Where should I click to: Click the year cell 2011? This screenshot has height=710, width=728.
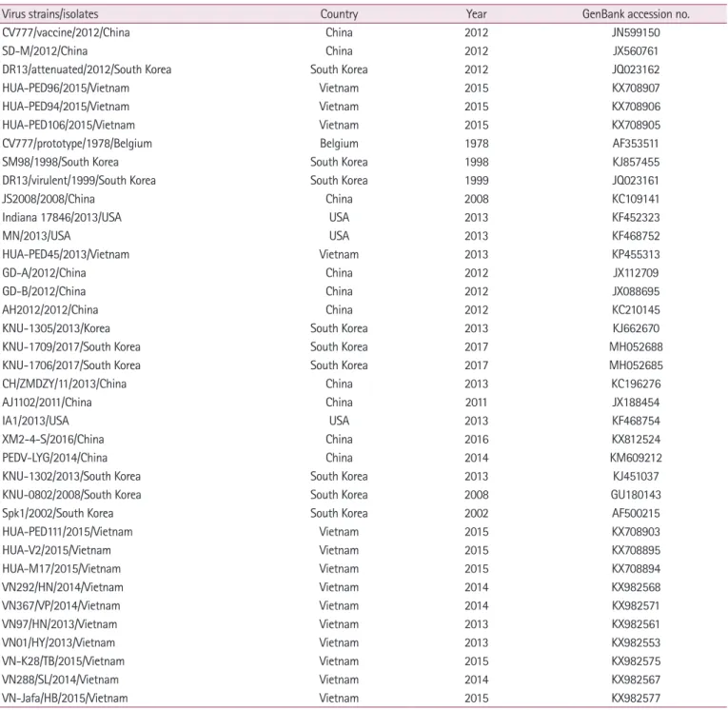477,403
